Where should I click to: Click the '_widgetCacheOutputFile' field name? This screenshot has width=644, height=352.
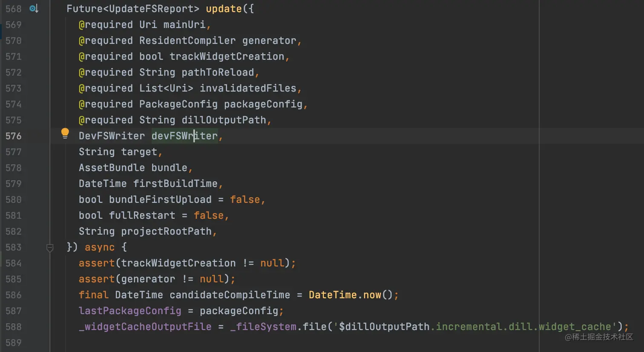(x=145, y=327)
